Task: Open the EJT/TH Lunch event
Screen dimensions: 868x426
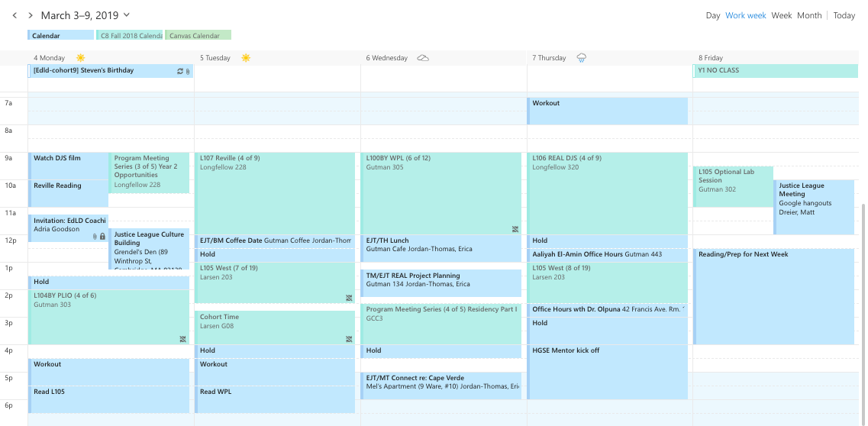Action: click(441, 249)
